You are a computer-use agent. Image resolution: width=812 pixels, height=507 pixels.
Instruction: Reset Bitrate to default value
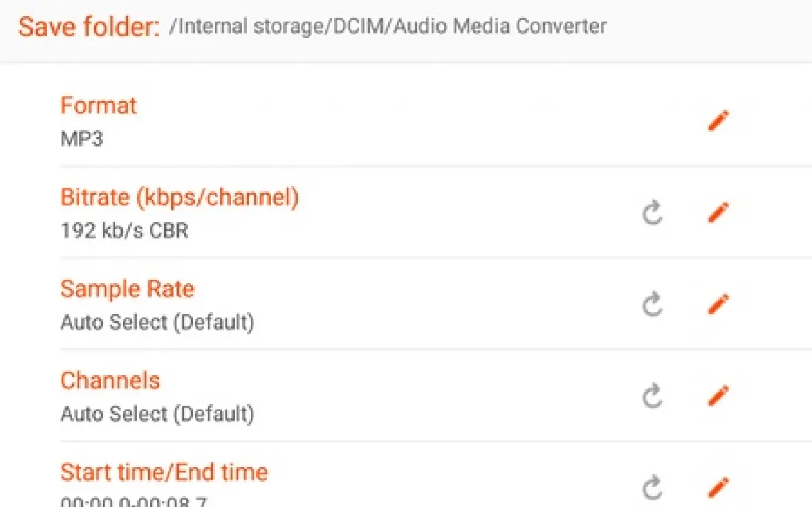[653, 212]
